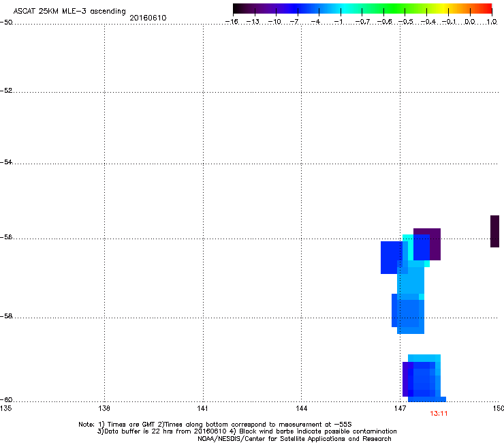Click the -13 color scale label
The image size is (504, 443).
253,22
